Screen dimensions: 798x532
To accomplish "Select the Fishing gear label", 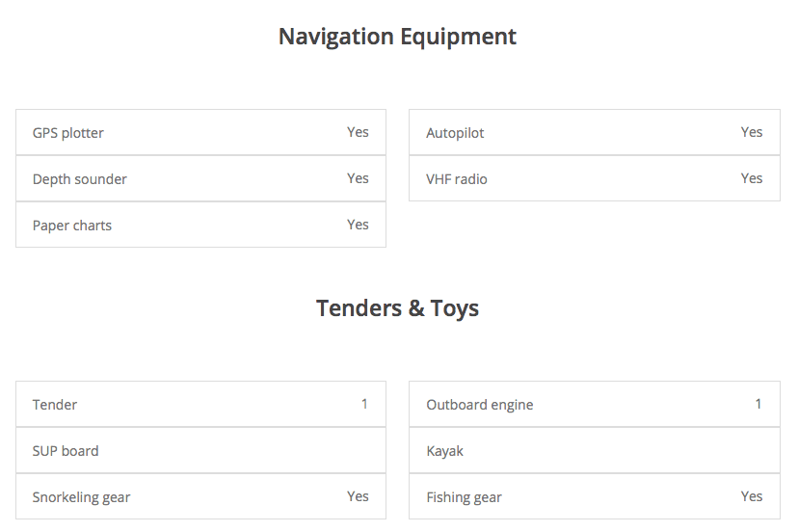I will [465, 497].
